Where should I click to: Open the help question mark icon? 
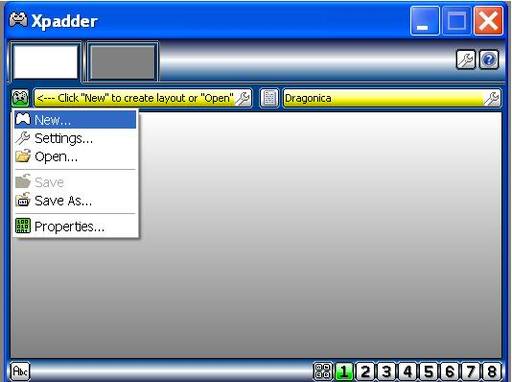[489, 60]
